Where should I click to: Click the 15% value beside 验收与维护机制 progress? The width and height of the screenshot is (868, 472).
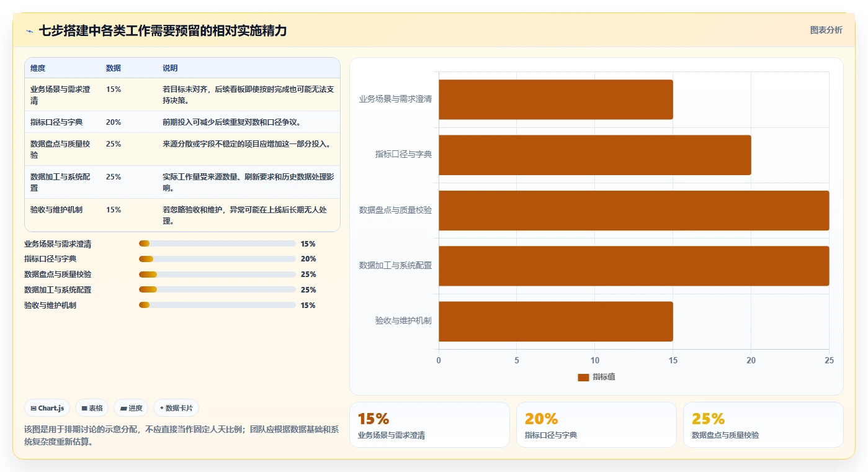point(308,306)
